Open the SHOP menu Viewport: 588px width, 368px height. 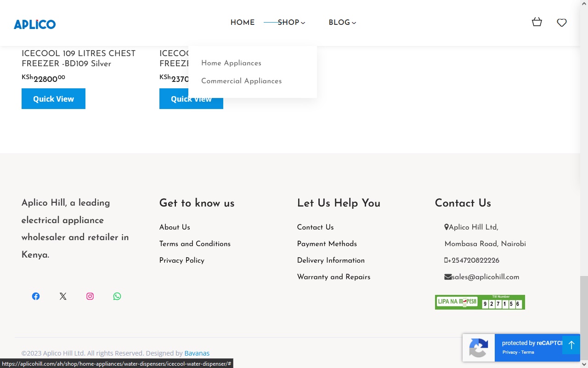(288, 23)
